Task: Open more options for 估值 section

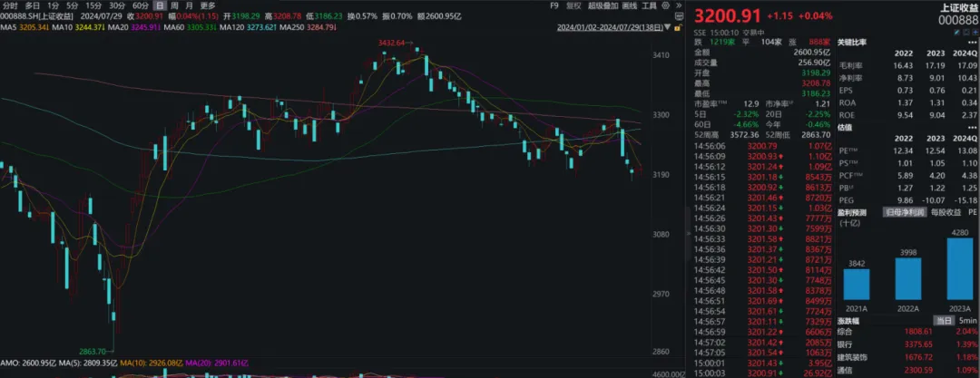Action: tap(975, 128)
